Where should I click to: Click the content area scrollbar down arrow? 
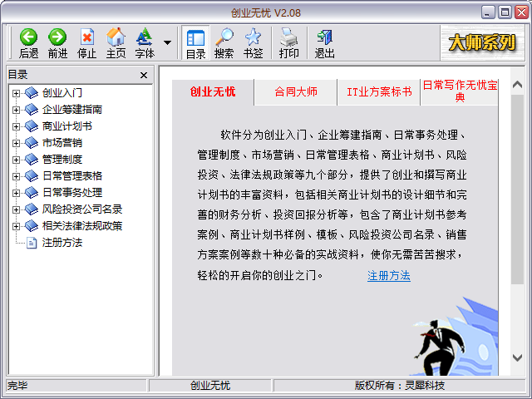516,357
